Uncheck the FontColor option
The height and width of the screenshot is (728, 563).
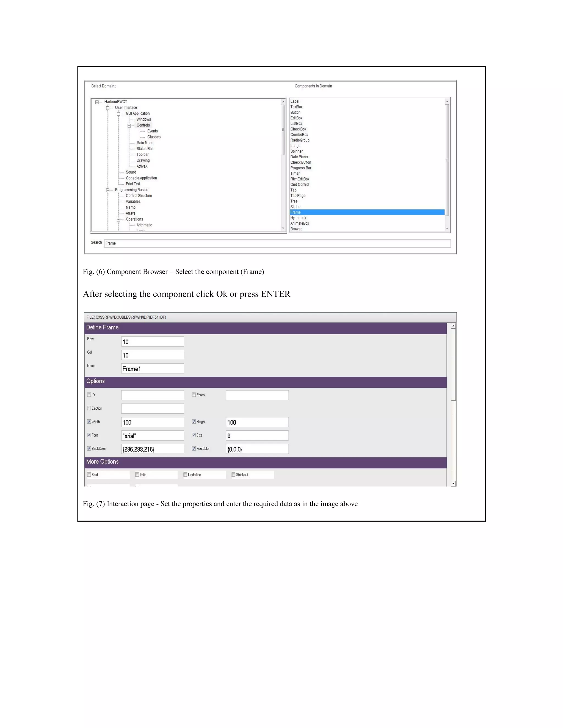tap(194, 448)
